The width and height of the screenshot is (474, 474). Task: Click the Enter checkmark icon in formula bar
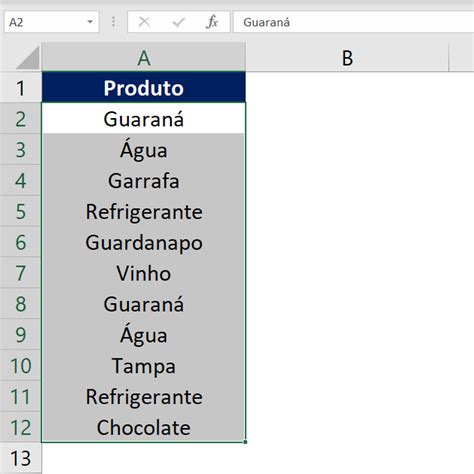[179, 22]
